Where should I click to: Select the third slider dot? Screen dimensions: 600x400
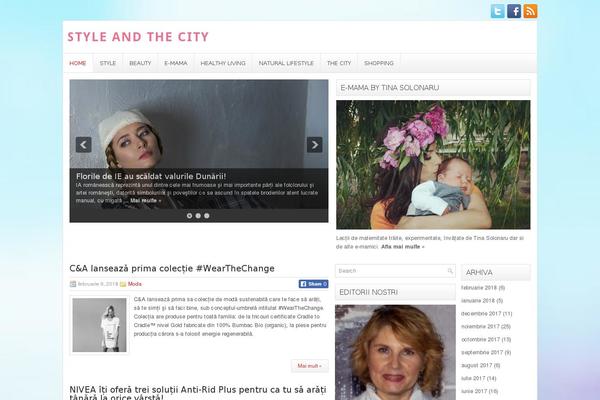[x=207, y=216]
